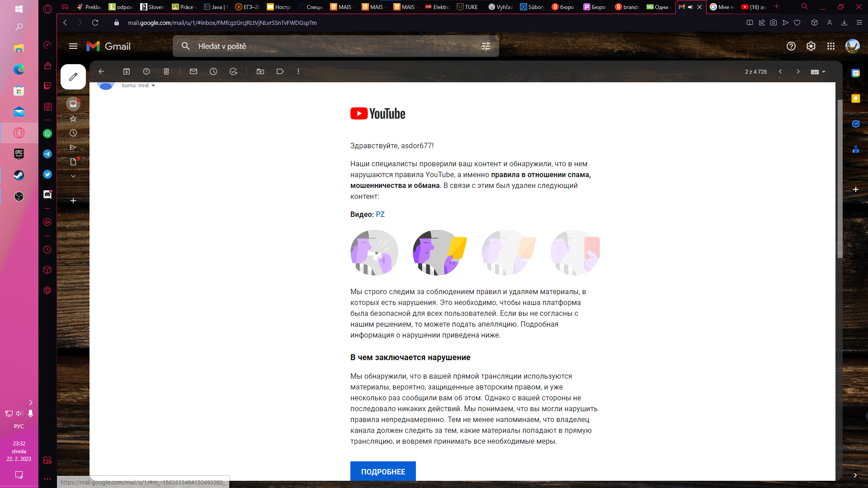
Task: Open Gmail settings gear
Action: (811, 46)
